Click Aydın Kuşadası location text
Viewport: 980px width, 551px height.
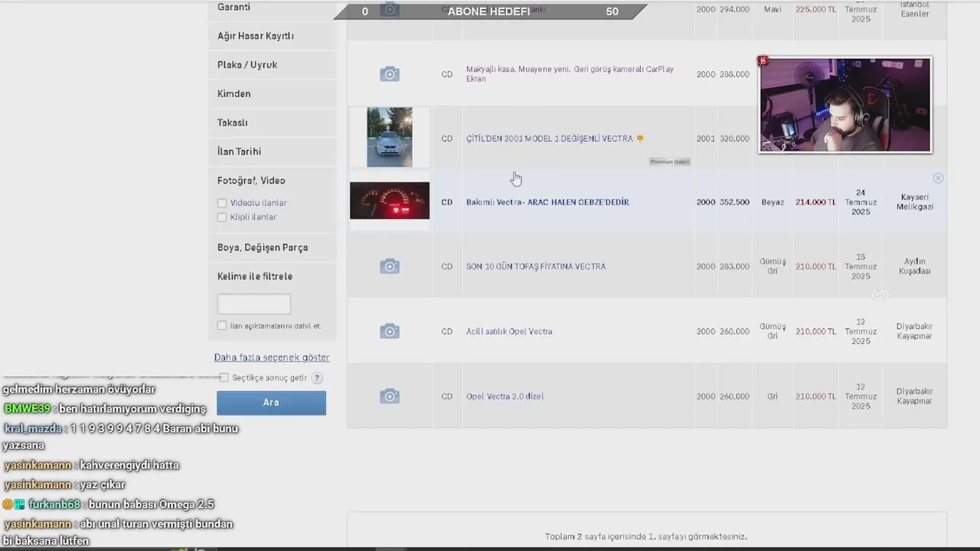click(x=915, y=266)
